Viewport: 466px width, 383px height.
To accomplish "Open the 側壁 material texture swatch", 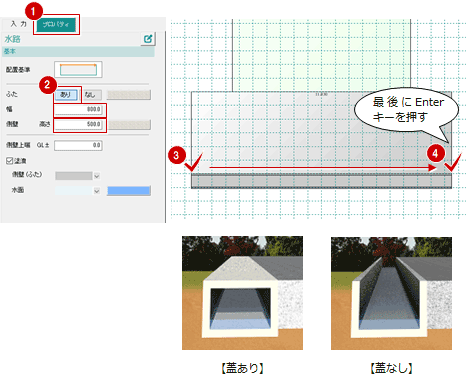I will 130,125.
